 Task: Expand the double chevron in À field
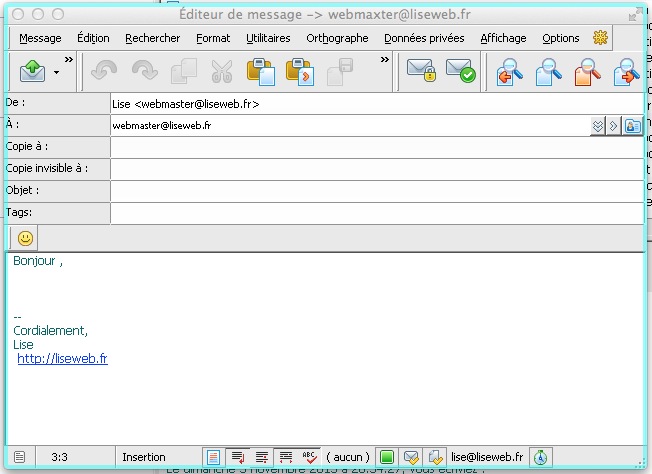click(x=597, y=126)
